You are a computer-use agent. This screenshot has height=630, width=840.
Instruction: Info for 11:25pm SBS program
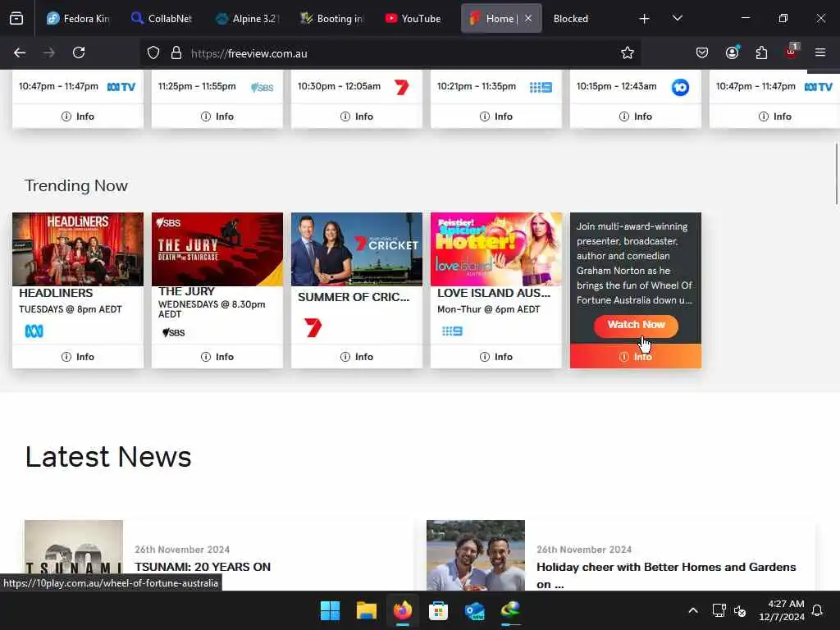(217, 116)
